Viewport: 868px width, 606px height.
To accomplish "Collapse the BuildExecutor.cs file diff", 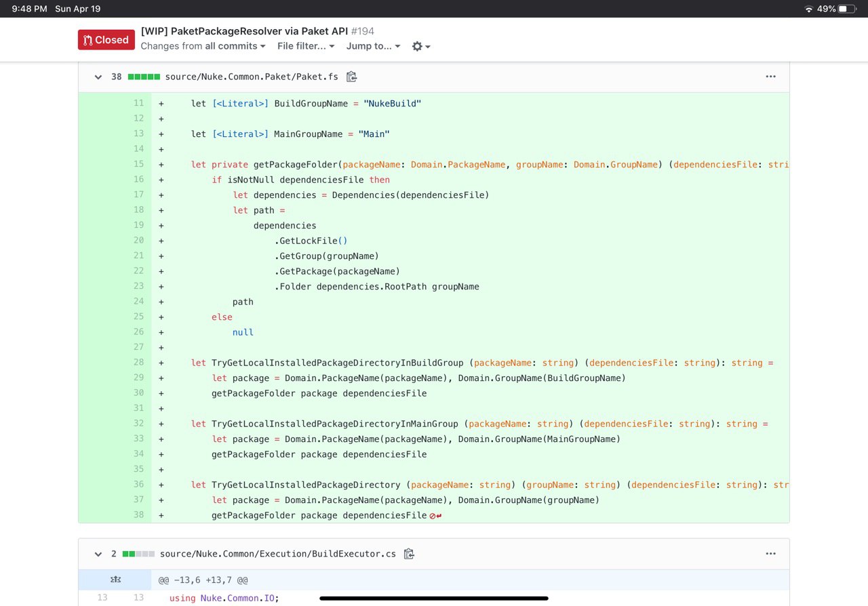I will (x=99, y=554).
